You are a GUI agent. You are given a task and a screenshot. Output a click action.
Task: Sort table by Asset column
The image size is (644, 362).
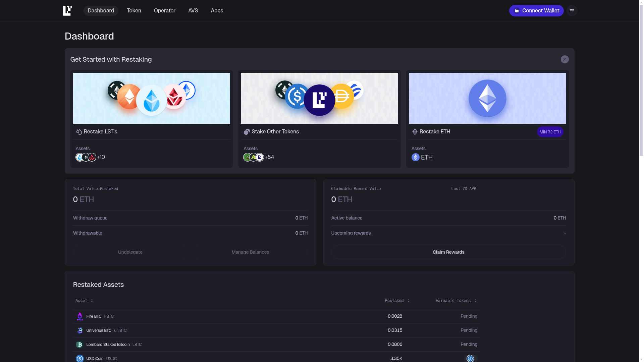pyautogui.click(x=84, y=301)
